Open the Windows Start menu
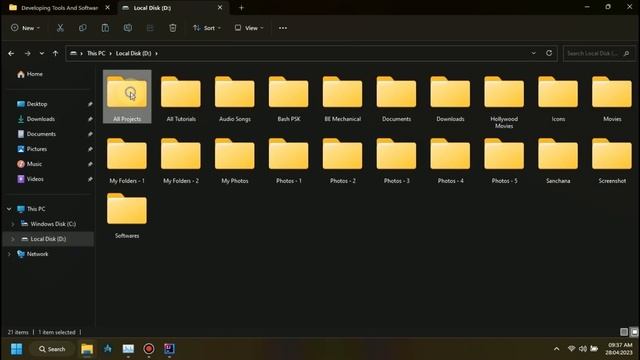640x360 pixels. tap(17, 349)
